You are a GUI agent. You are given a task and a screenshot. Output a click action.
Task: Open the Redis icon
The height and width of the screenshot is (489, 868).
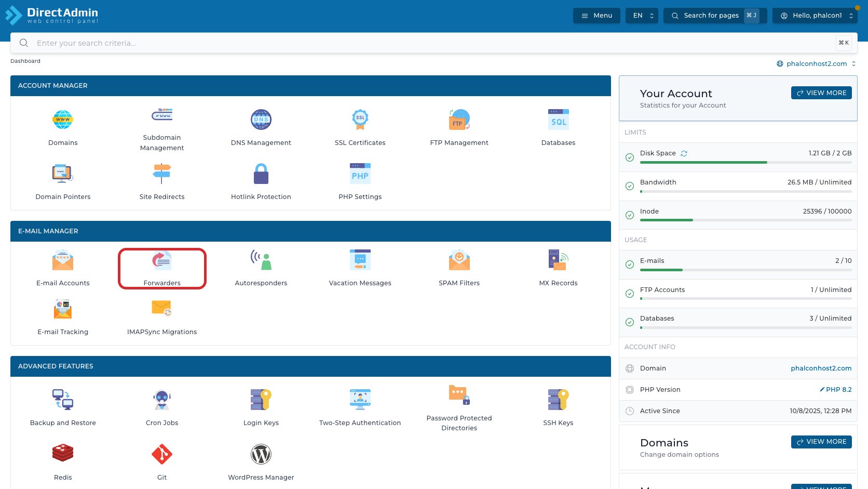[x=63, y=454]
